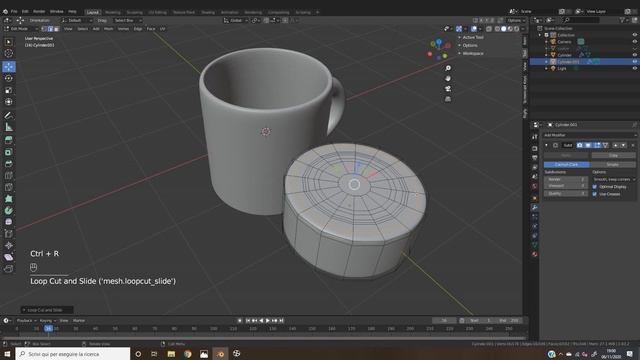The image size is (640, 360).
Task: Select the Loop Cut tool
Action: coord(9,176)
